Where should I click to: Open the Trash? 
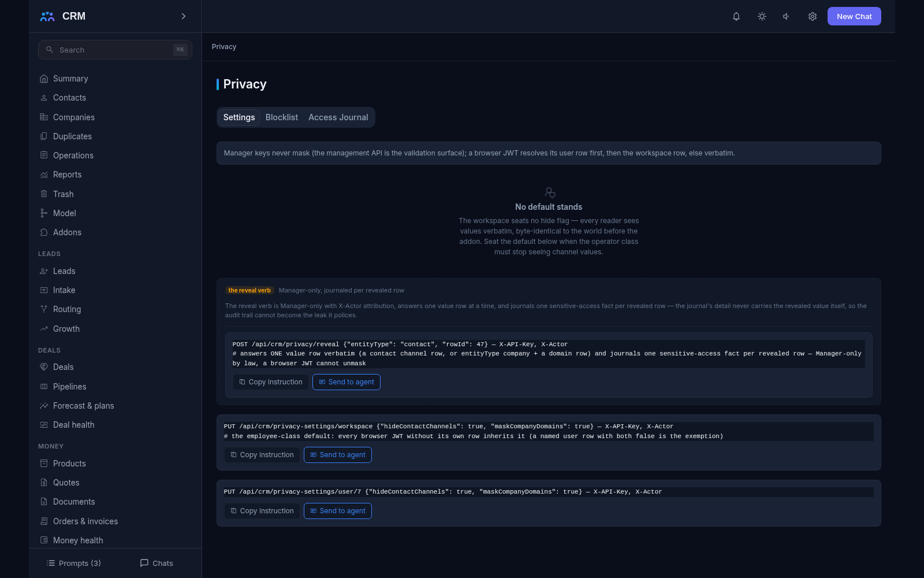pos(115,194)
